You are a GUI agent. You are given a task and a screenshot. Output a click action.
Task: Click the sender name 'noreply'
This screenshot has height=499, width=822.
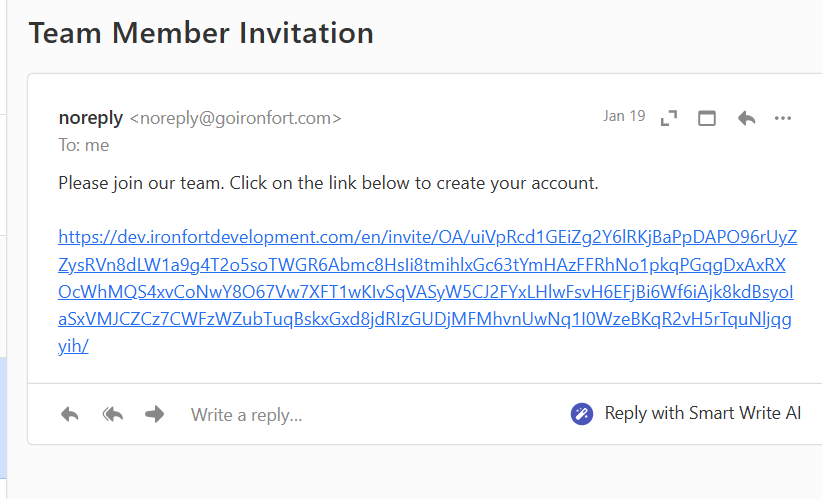click(90, 117)
